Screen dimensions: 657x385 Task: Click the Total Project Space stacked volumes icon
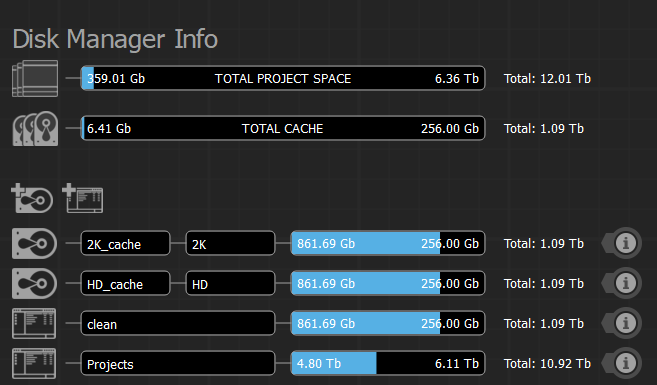click(x=35, y=78)
